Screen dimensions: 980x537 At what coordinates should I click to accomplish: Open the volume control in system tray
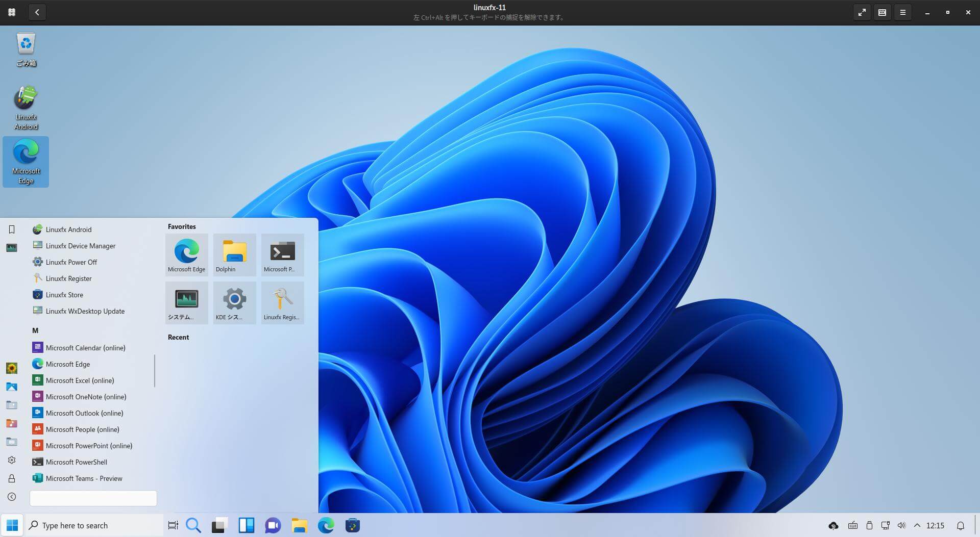pyautogui.click(x=901, y=525)
